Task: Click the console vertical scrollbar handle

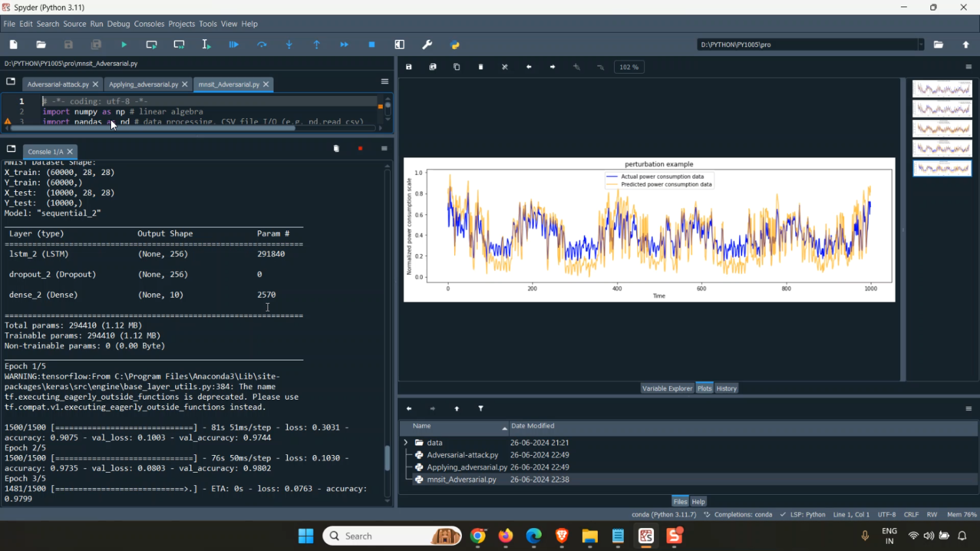Action: point(387,458)
